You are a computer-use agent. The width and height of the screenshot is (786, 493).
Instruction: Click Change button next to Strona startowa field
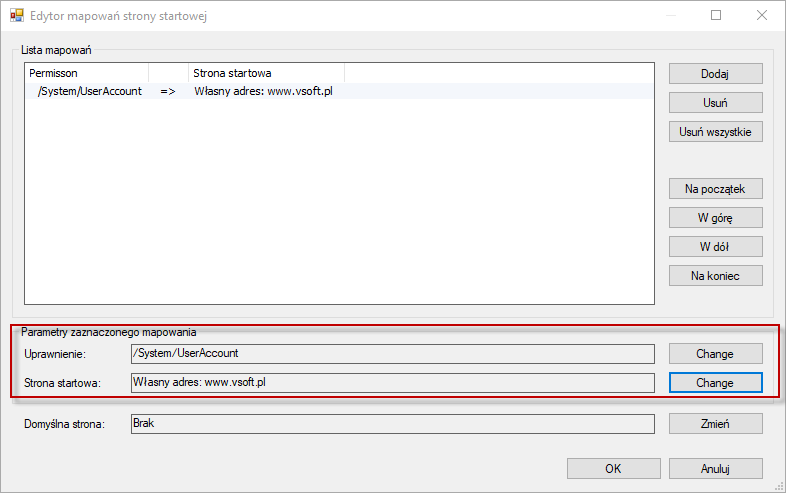(715, 383)
